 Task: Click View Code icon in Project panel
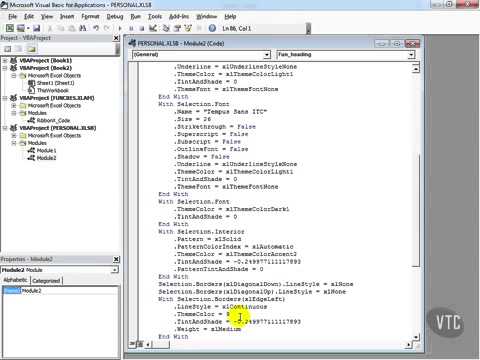[x=7, y=49]
